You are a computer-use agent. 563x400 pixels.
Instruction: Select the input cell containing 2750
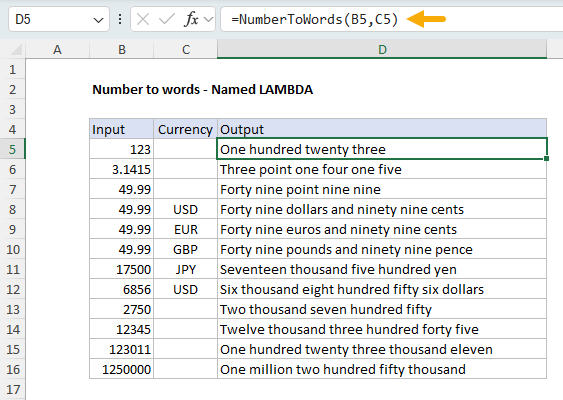point(122,310)
